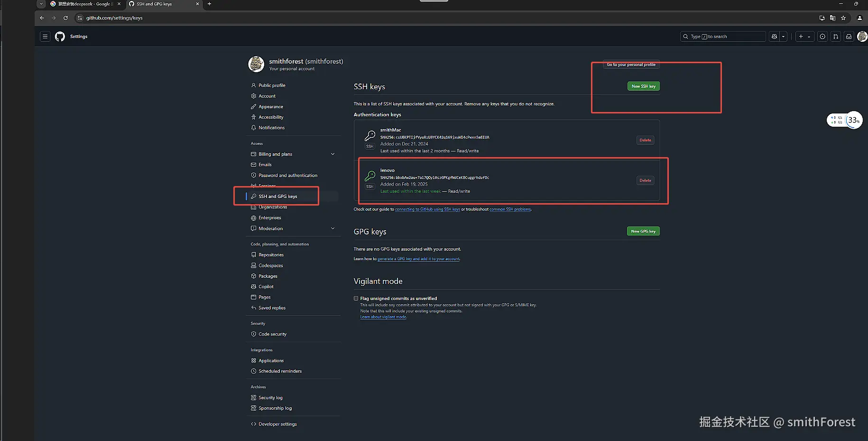Open the Pull requests icon in header
868x441 pixels.
coord(836,37)
